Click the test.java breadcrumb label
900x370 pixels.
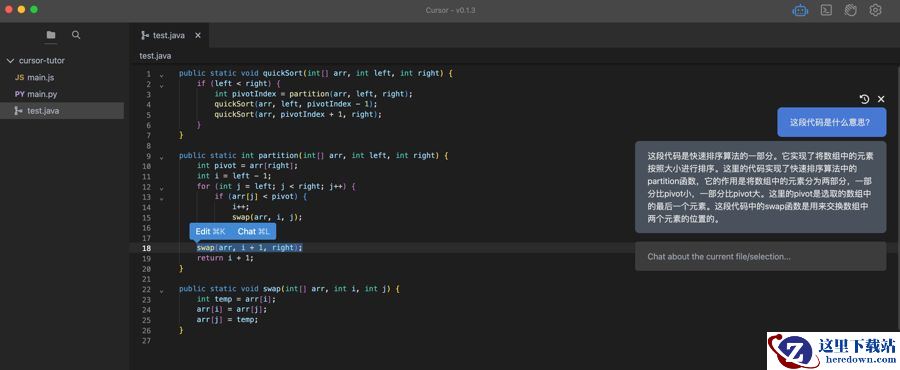pos(155,56)
